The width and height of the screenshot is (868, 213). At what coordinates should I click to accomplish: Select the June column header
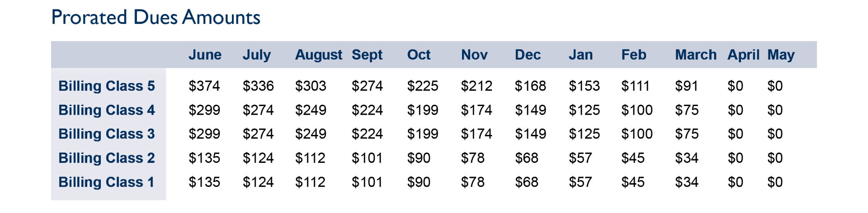[x=205, y=55]
